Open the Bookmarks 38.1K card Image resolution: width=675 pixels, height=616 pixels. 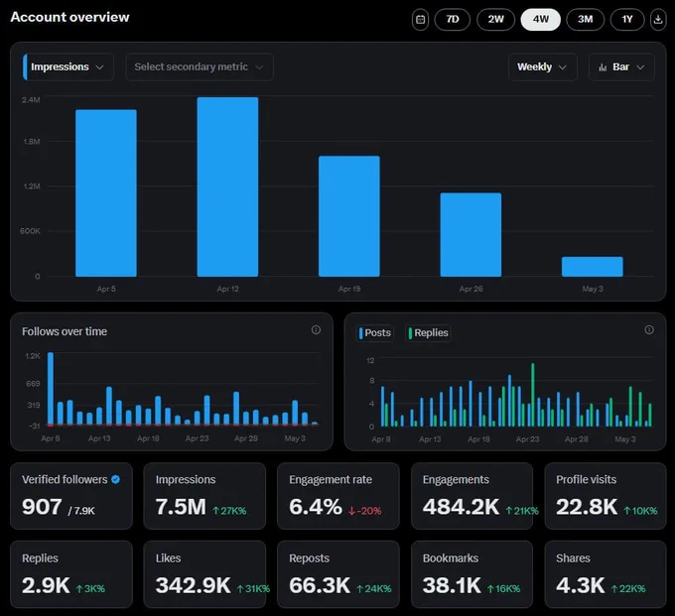[472, 574]
